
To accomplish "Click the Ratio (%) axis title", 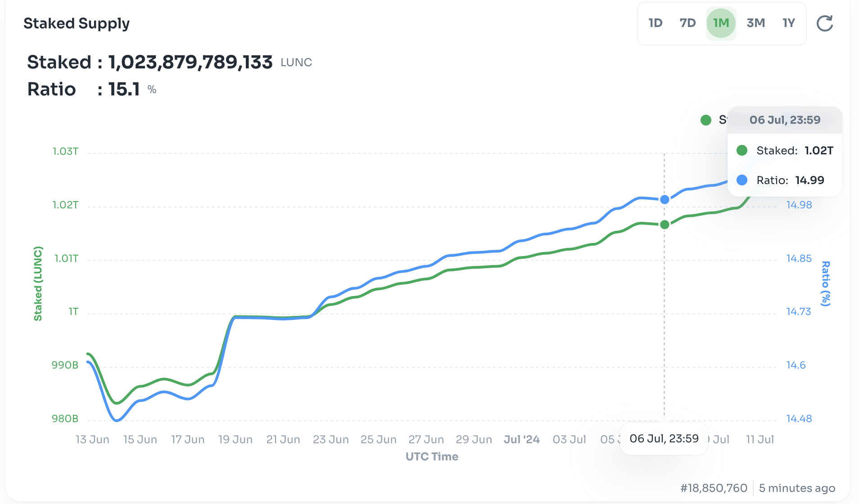I will click(825, 283).
